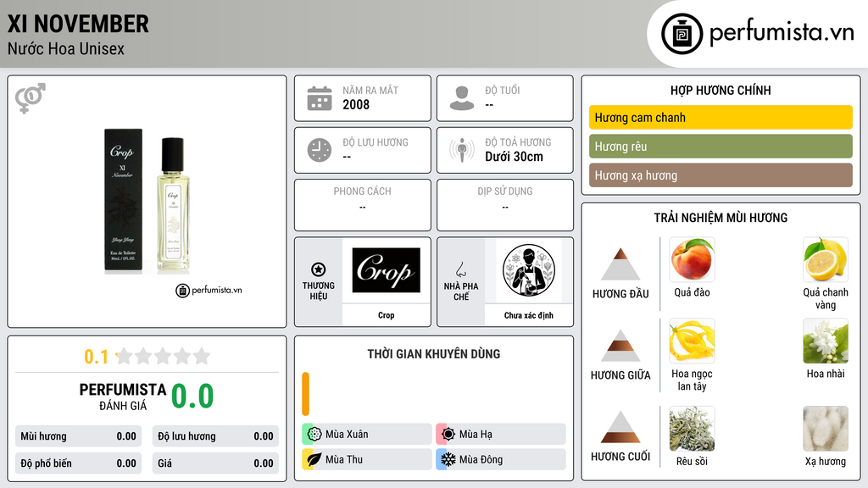
Task: Click the Dịp sử dụng box
Action: (505, 205)
